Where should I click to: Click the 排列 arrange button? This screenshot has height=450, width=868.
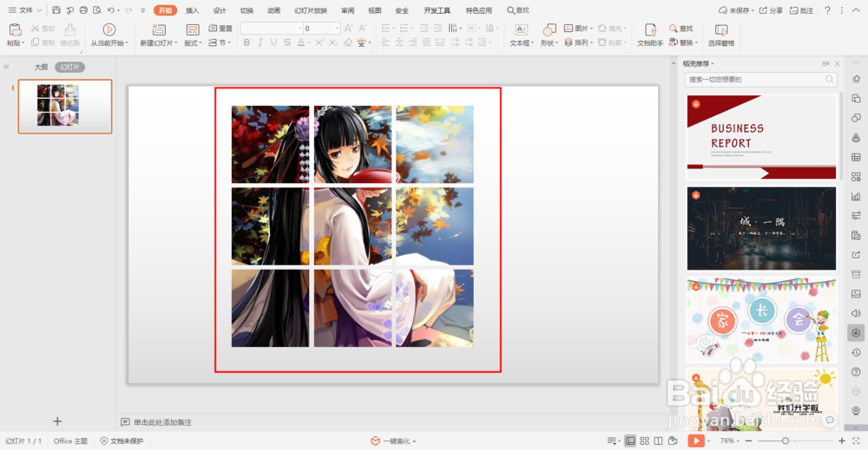pyautogui.click(x=578, y=42)
